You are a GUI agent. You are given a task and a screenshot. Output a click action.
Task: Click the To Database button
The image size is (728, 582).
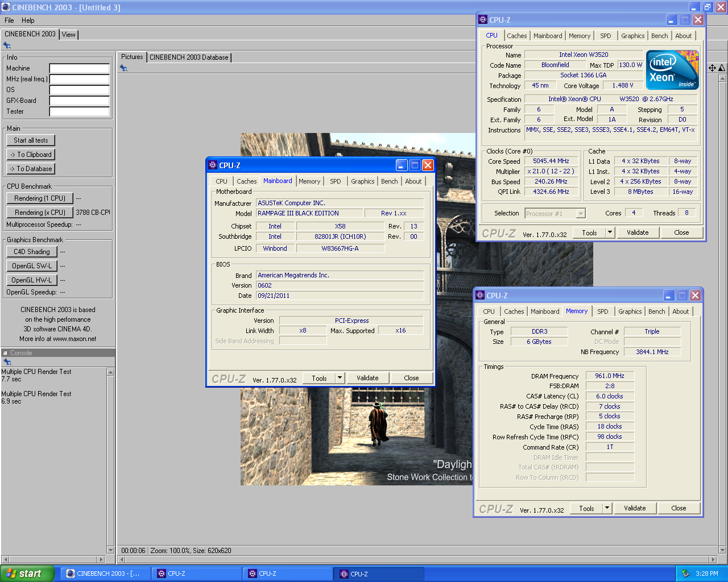click(x=31, y=169)
